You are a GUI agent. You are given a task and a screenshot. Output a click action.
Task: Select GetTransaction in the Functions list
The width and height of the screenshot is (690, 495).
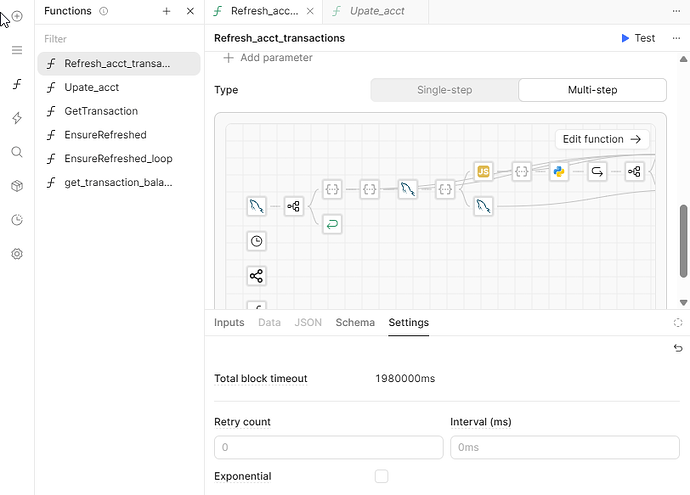tap(101, 111)
